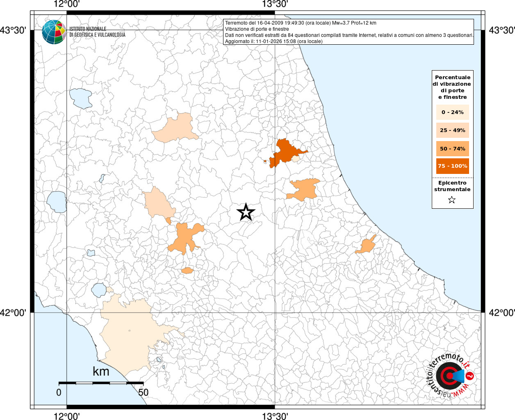Viewport: 515px width, 420px height.
Task: Click the epicenter star in the legend
Action: [452, 200]
